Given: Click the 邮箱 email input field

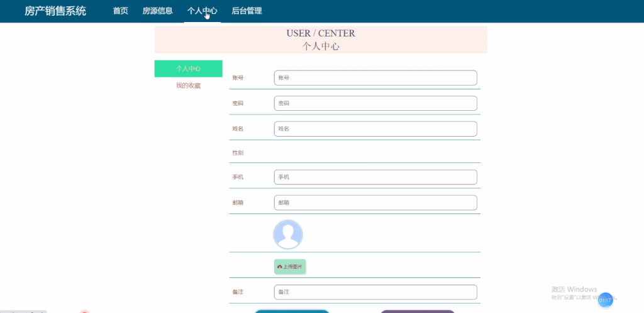Looking at the screenshot, I should click(375, 203).
